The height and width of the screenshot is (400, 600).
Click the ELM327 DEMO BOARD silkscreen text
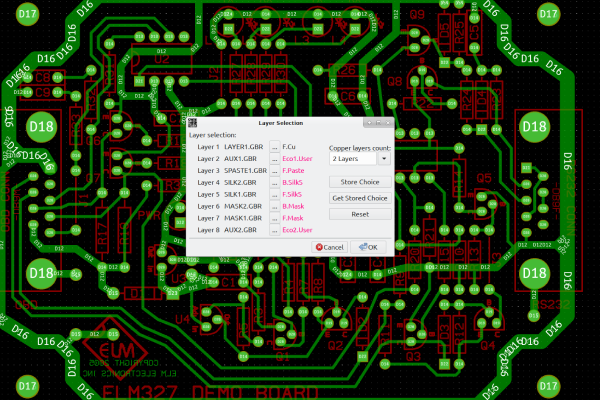[210, 393]
